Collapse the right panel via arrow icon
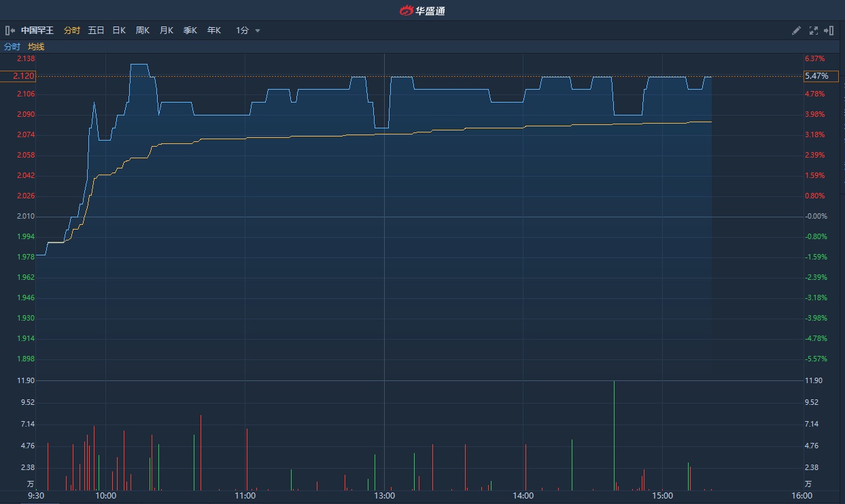 point(829,31)
